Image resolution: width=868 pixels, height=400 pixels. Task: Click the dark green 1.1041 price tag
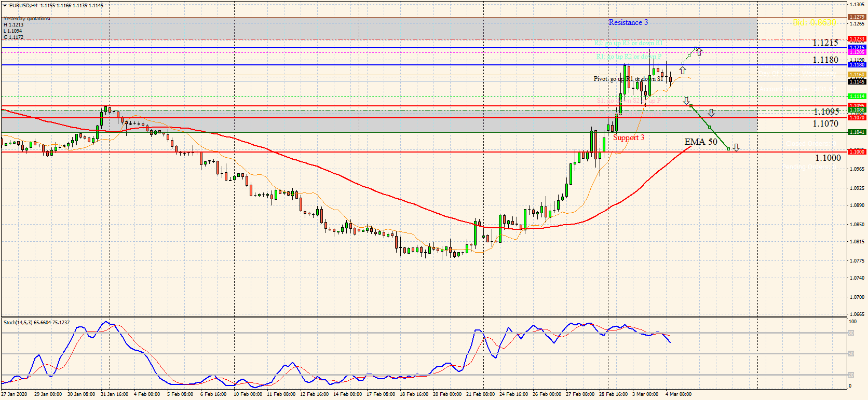click(x=857, y=132)
